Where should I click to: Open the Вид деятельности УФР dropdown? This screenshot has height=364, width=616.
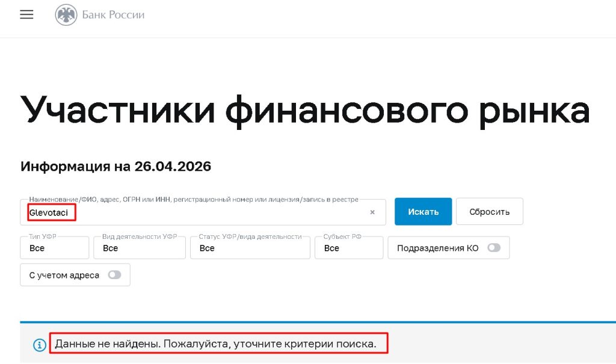[140, 248]
